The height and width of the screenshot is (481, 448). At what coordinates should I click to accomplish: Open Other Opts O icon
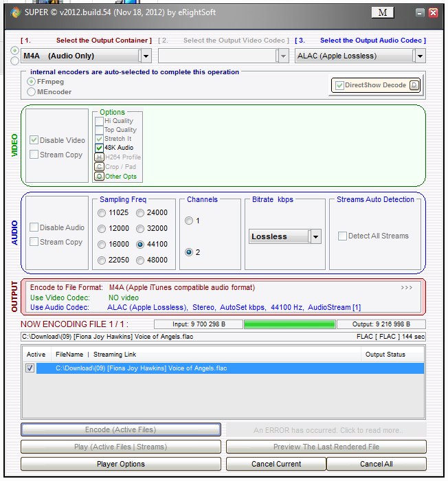click(x=100, y=177)
